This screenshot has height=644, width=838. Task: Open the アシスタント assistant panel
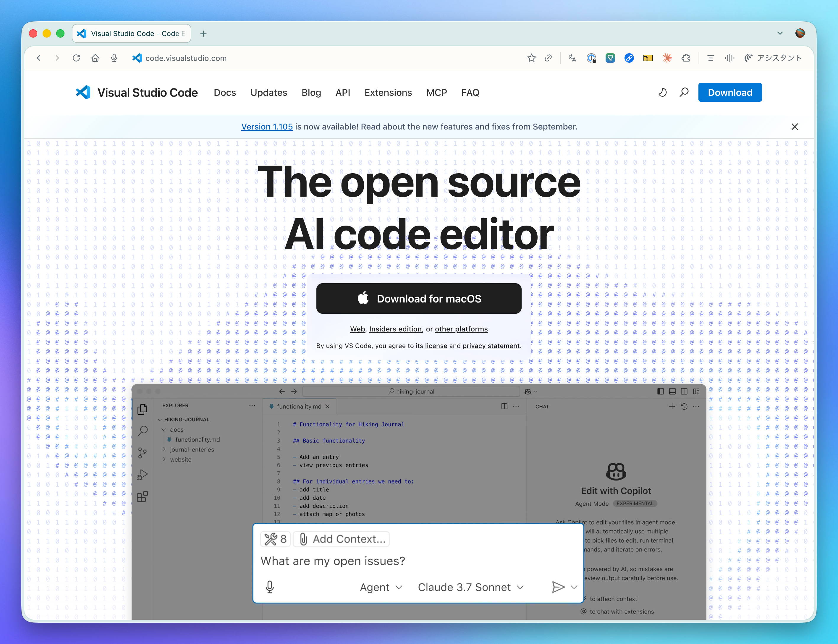773,58
